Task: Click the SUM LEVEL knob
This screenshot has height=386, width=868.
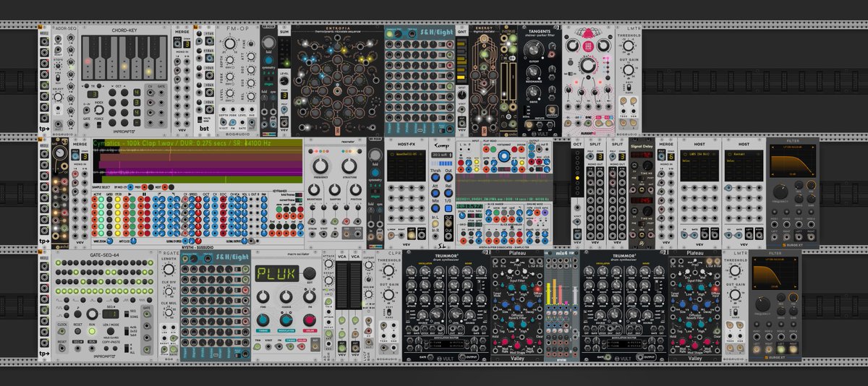Action: coord(284,80)
